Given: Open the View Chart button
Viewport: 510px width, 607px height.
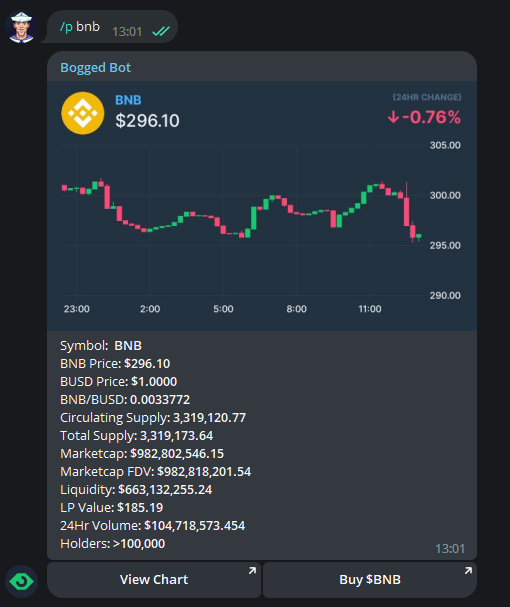Looking at the screenshot, I should 154,580.
